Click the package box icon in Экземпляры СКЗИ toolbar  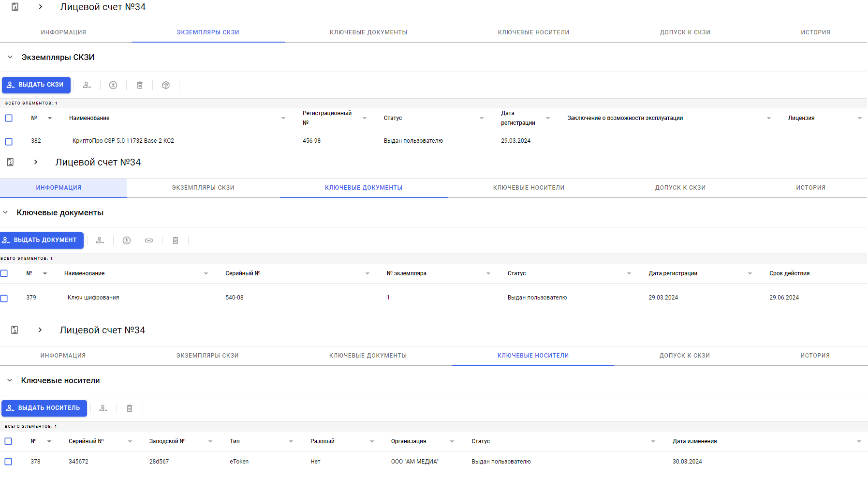point(166,85)
